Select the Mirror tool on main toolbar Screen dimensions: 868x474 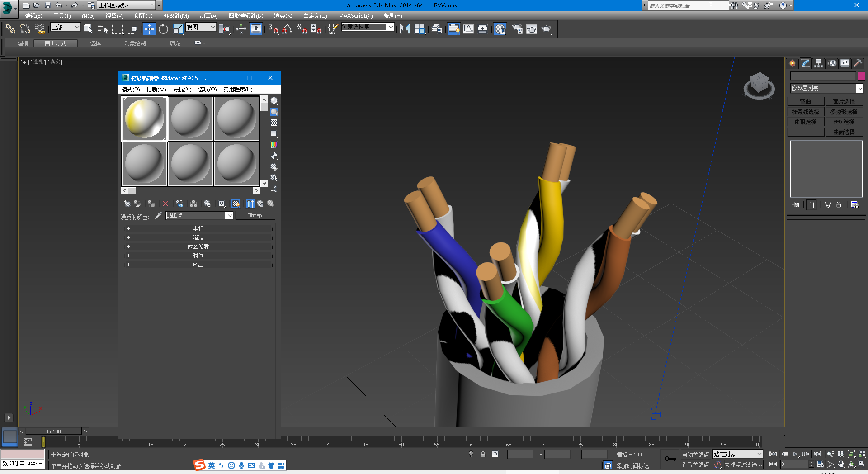coord(406,28)
